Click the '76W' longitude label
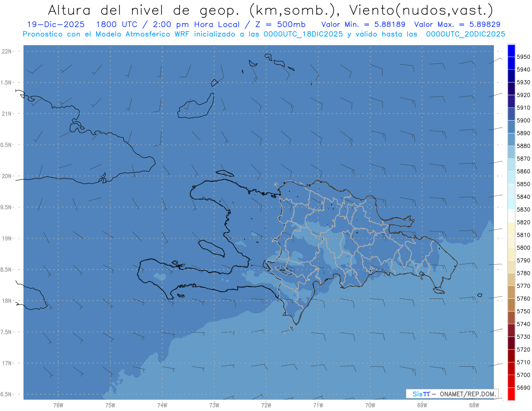The width and height of the screenshot is (532, 411). click(x=58, y=405)
